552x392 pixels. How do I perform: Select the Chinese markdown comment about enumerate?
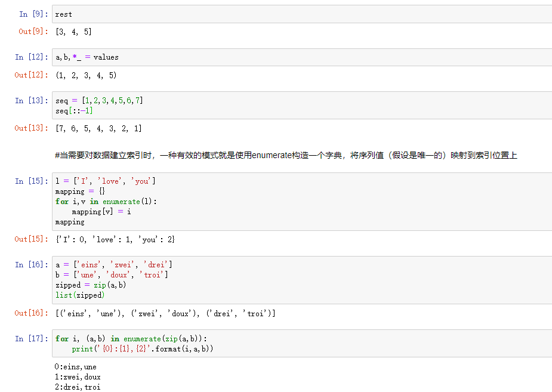pos(286,156)
